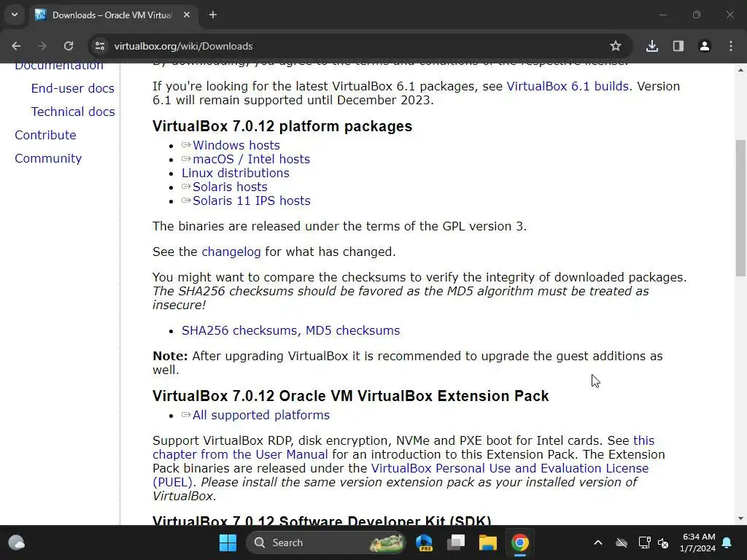Image resolution: width=747 pixels, height=560 pixels.
Task: Open a new browser tab
Action: coord(213,15)
